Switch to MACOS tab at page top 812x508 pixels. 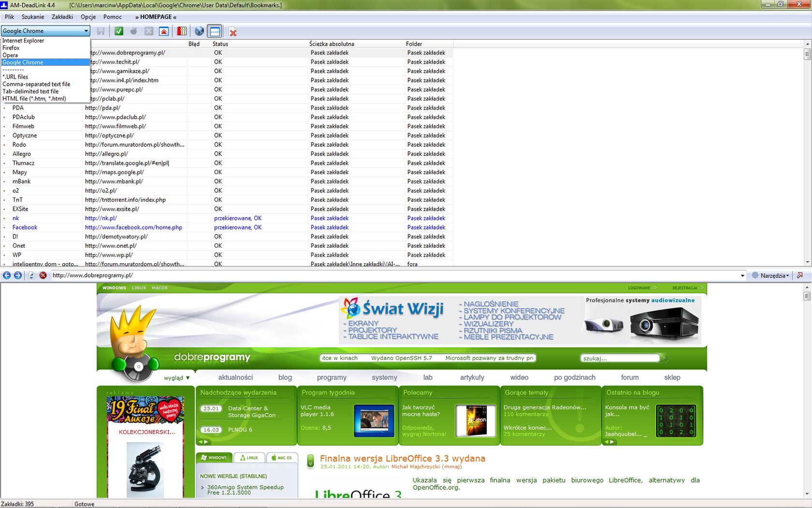pyautogui.click(x=159, y=288)
